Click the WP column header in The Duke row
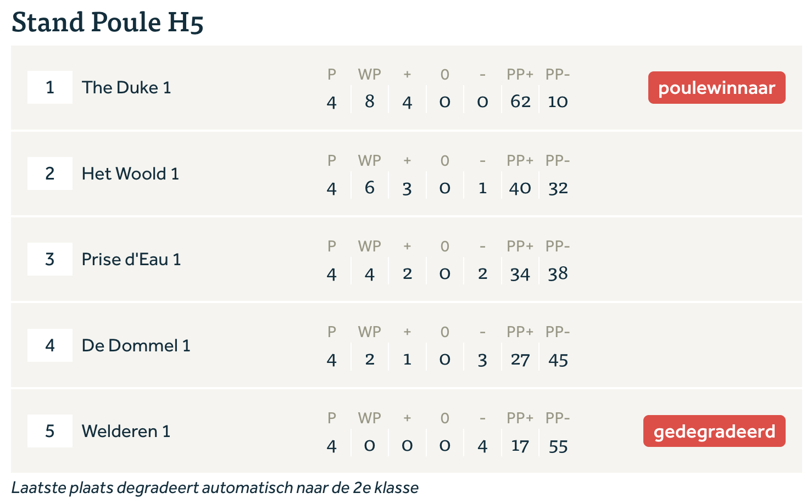Viewport: 812px width, 504px height. point(370,74)
